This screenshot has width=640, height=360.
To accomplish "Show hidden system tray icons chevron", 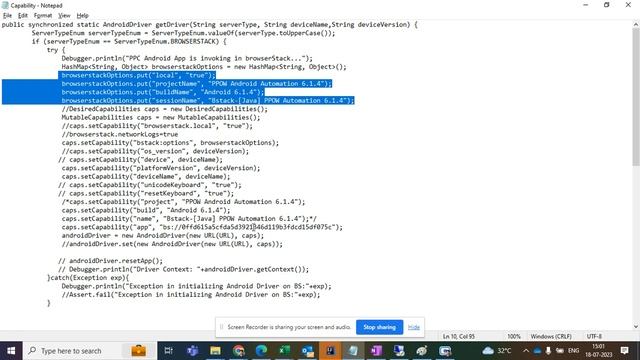I will [x=526, y=351].
